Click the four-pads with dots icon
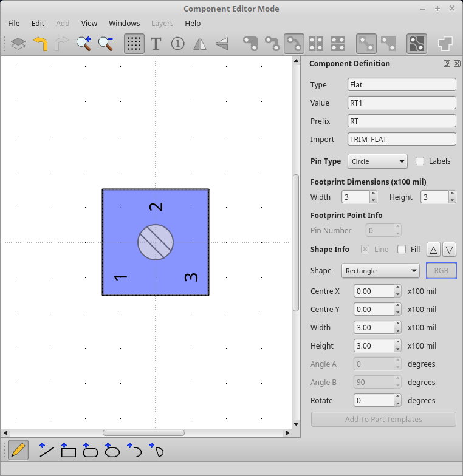The image size is (463, 476). coord(338,44)
